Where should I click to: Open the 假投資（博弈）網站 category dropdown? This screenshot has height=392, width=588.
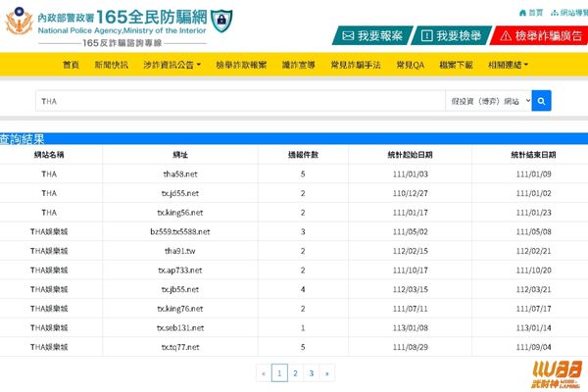(x=489, y=101)
